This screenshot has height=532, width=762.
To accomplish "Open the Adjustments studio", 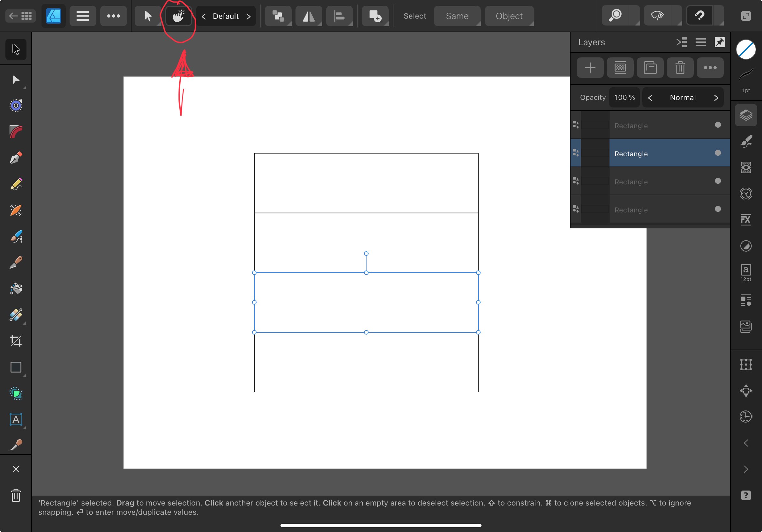I will click(x=746, y=246).
